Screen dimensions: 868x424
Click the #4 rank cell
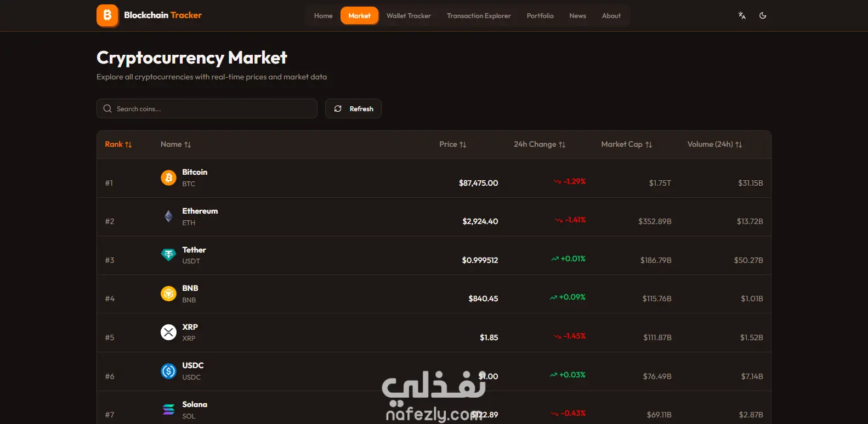tap(110, 299)
